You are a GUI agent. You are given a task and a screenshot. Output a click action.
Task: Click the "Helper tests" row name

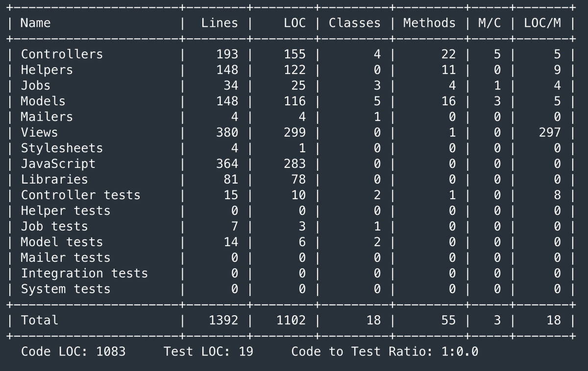point(65,211)
